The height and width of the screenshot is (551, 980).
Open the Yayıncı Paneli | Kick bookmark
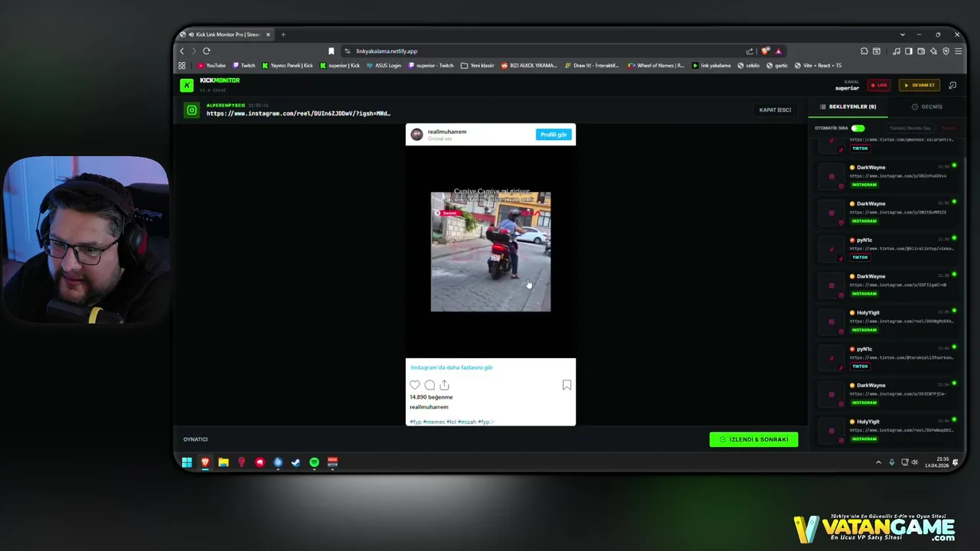click(287, 66)
